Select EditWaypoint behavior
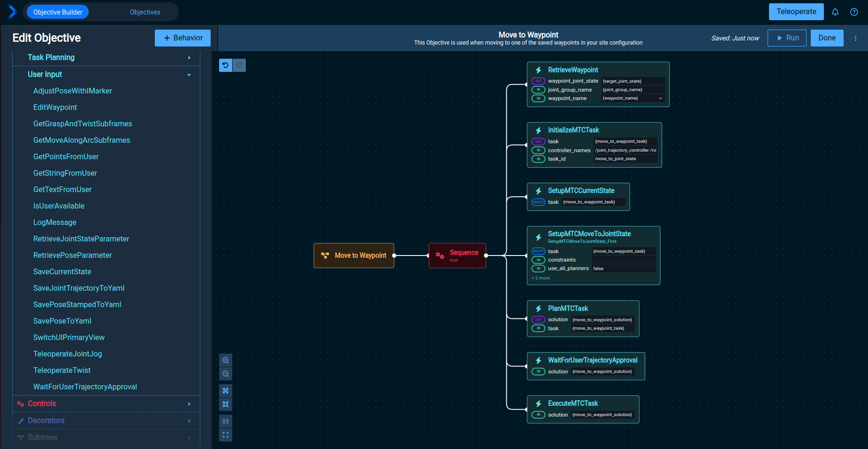The width and height of the screenshot is (868, 449). click(x=55, y=108)
